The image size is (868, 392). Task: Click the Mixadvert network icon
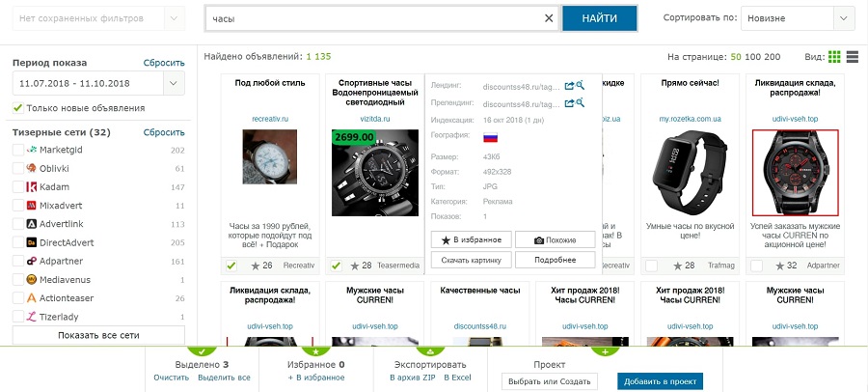click(x=32, y=206)
